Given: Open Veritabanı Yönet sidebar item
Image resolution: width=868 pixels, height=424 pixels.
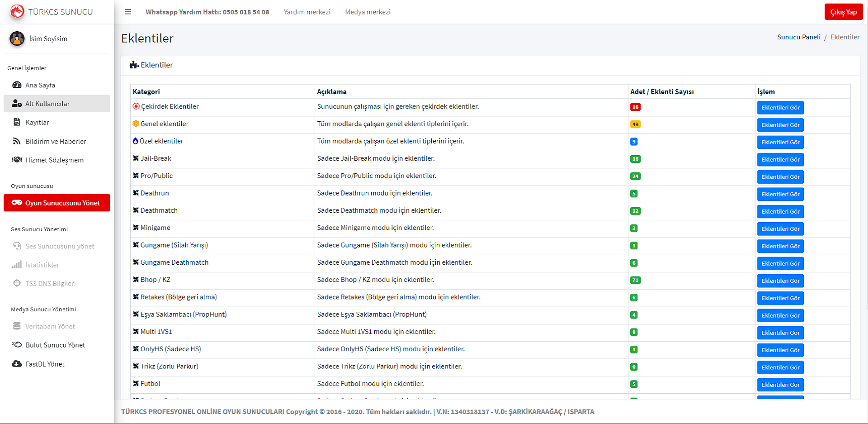Looking at the screenshot, I should coord(50,326).
